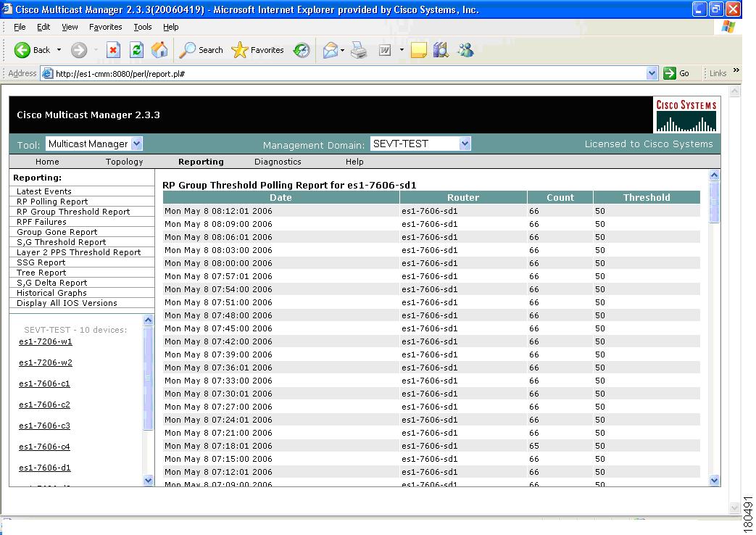
Task: Click the Edit with Word icon
Action: coord(385,50)
